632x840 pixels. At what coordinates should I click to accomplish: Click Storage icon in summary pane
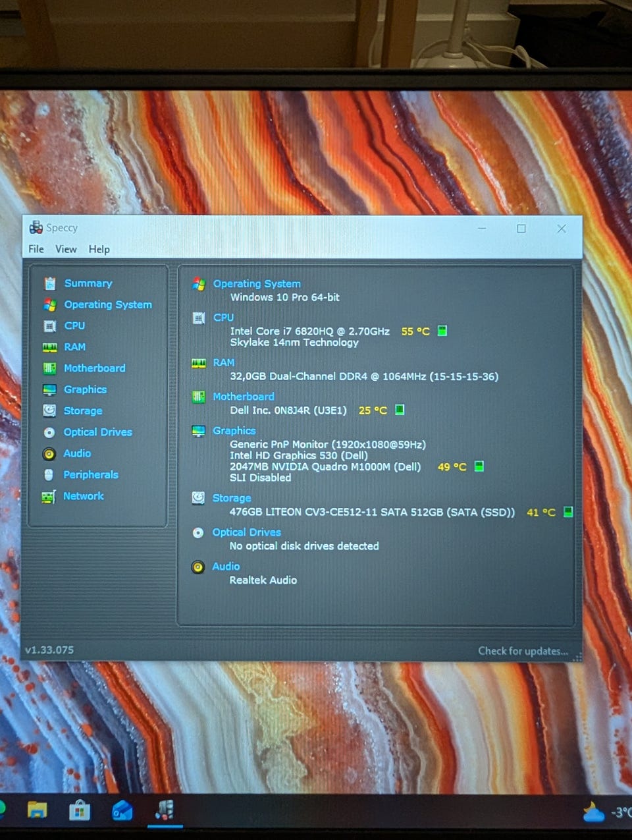coord(198,498)
